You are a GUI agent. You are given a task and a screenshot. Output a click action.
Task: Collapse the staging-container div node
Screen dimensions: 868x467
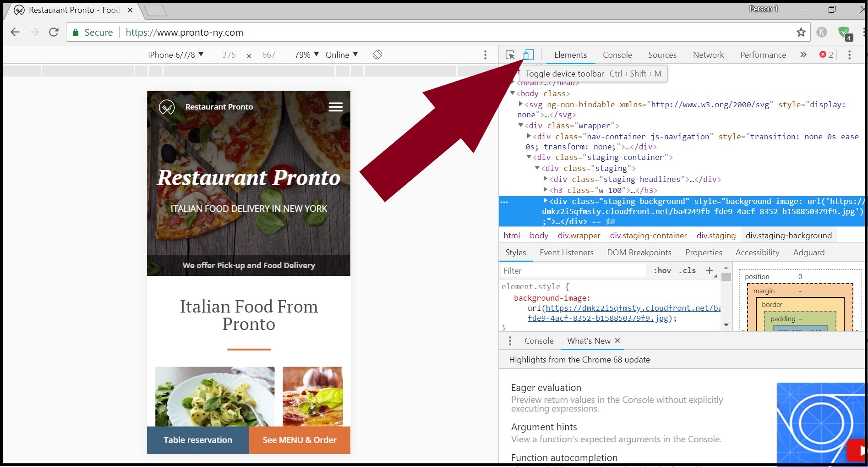pyautogui.click(x=529, y=157)
